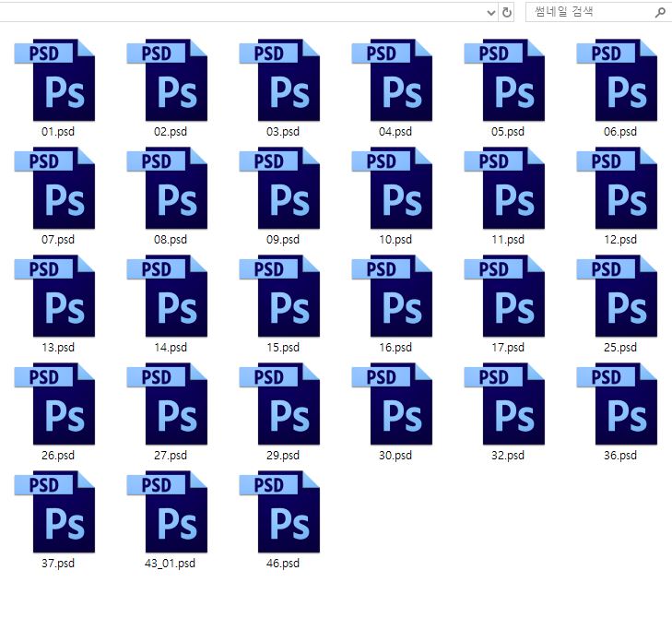Select the 08.psd file icon
This screenshot has height=618, width=672.
[x=167, y=188]
